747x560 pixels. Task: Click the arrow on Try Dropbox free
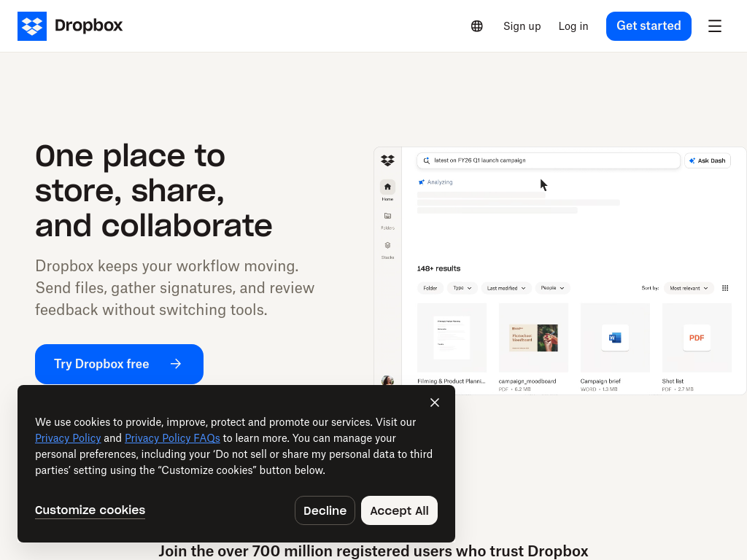pyautogui.click(x=176, y=364)
